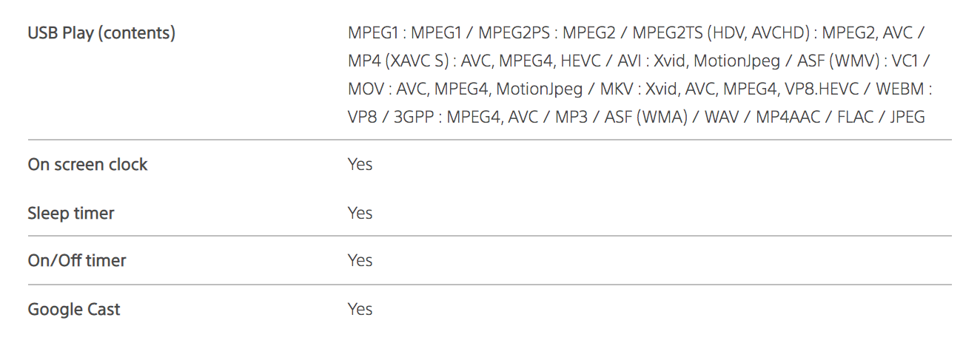The width and height of the screenshot is (980, 343).
Task: Click the Yes value beside Sleep timer
Action: pos(360,214)
